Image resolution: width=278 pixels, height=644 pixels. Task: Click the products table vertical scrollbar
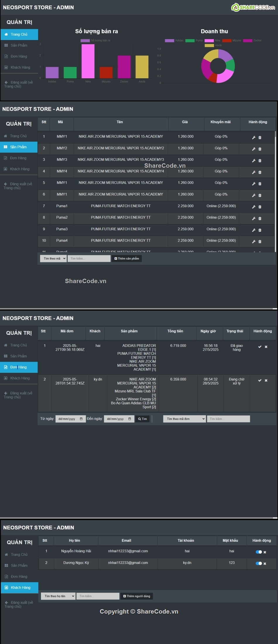[276, 191]
